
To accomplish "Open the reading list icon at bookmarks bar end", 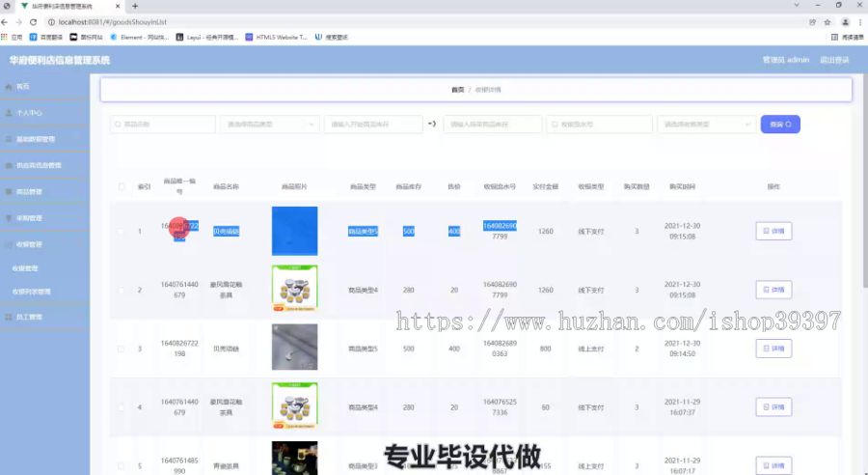I will (835, 37).
